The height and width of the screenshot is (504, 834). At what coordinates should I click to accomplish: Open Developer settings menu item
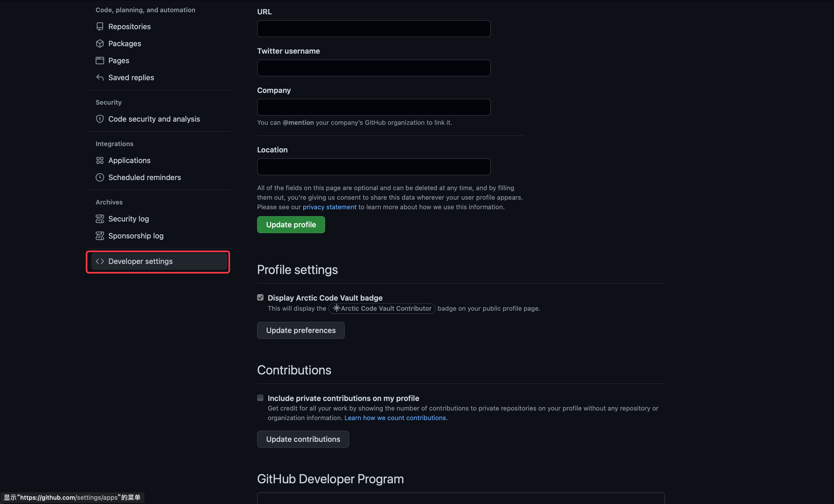[140, 261]
